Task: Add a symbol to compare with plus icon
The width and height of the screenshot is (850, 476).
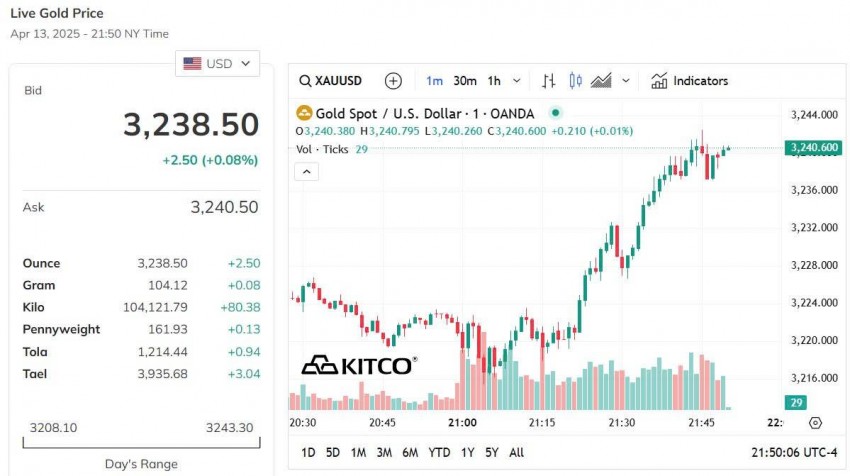Action: [x=393, y=81]
